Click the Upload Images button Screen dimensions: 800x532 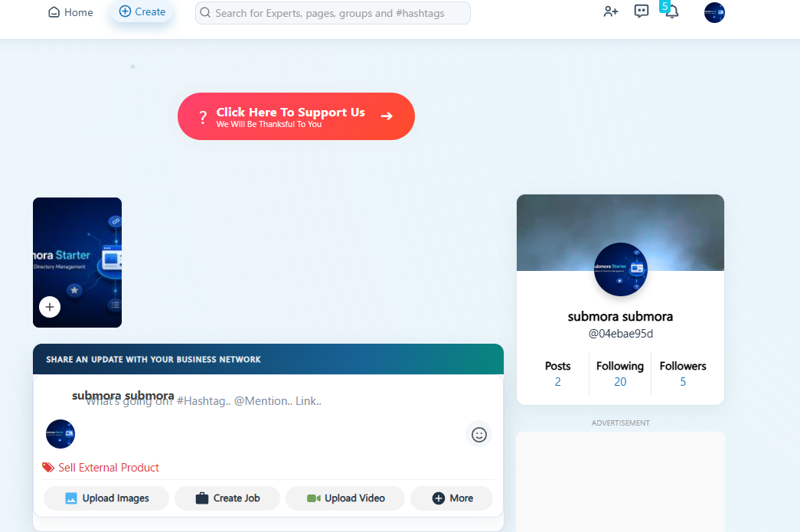[106, 498]
